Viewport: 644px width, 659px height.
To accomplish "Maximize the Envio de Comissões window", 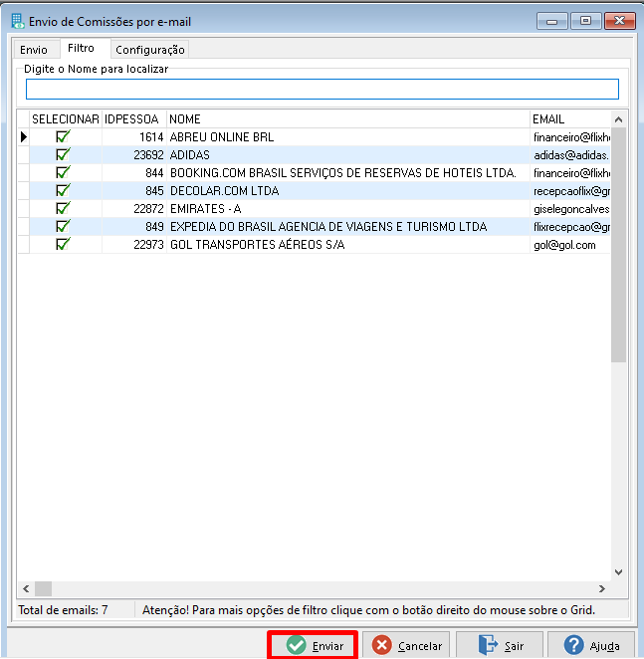I will pos(585,21).
